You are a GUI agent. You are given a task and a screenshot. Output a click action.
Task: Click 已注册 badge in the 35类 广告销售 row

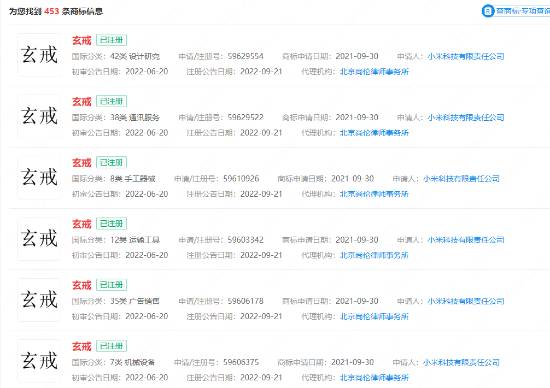tap(112, 285)
